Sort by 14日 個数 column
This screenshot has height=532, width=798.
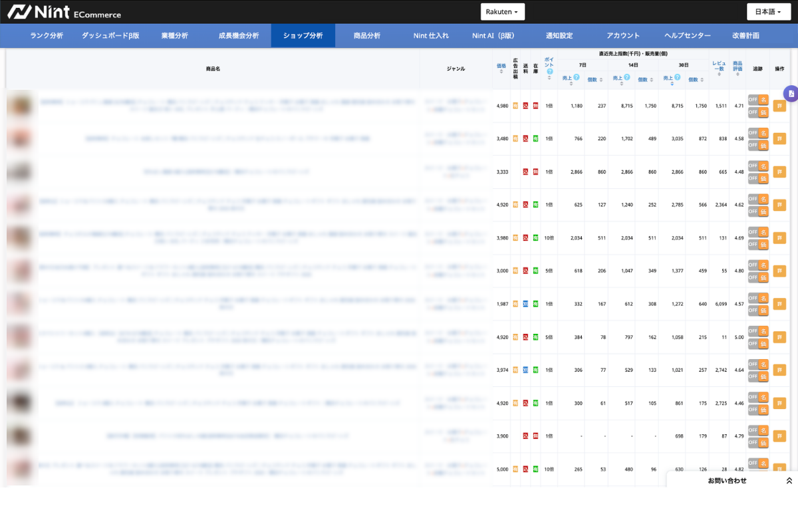[x=644, y=80]
